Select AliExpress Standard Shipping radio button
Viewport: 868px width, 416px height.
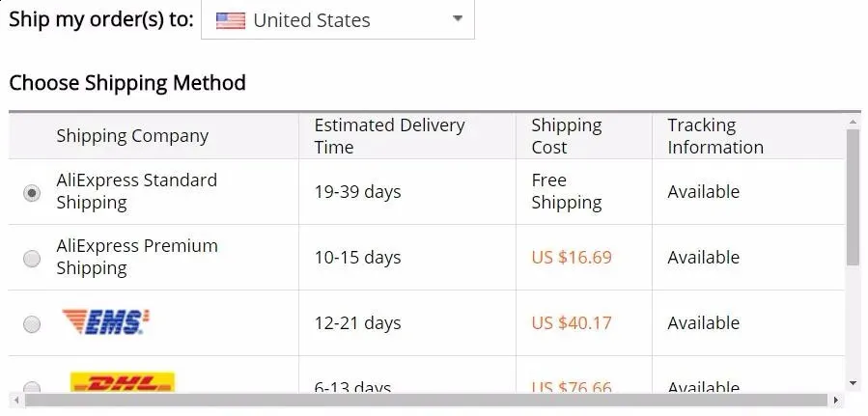(x=32, y=193)
